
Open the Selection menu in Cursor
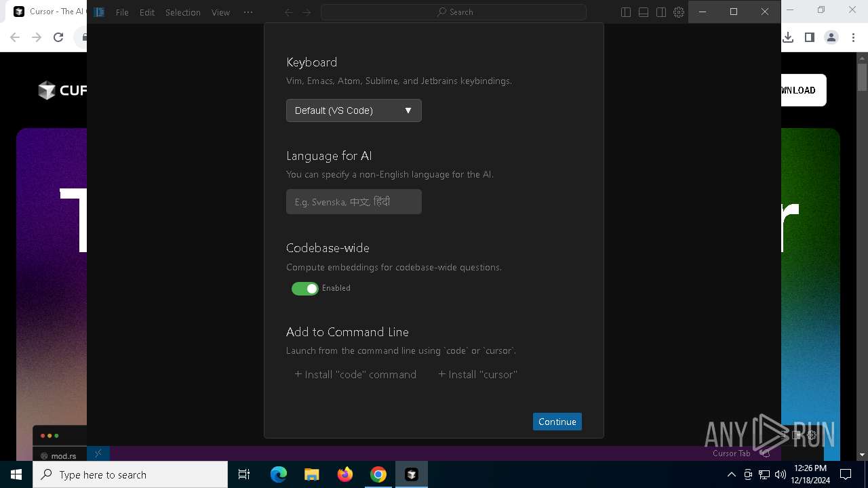tap(182, 12)
